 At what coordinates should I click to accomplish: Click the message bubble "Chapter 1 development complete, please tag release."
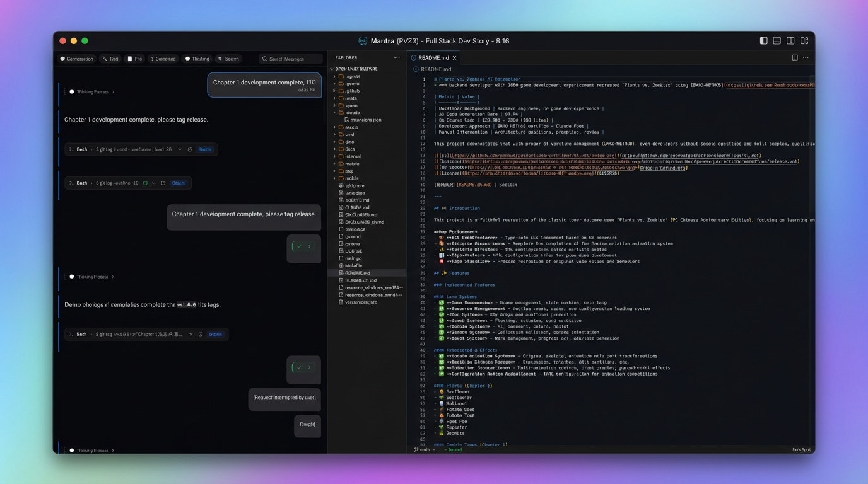click(244, 216)
